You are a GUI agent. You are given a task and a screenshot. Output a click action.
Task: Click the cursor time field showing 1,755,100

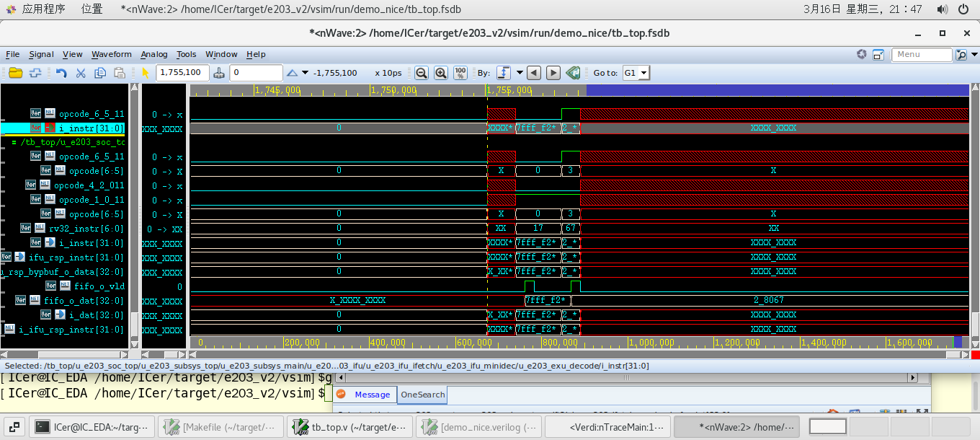pyautogui.click(x=182, y=73)
